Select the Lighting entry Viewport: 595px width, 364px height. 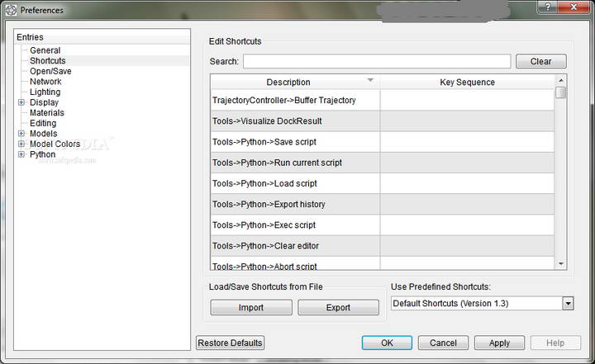[x=45, y=92]
